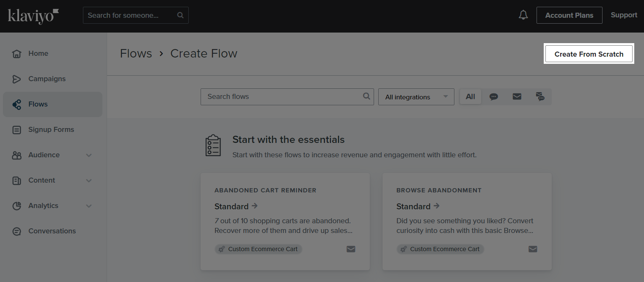
Task: Filter flows by email and SMS icon
Action: click(540, 97)
